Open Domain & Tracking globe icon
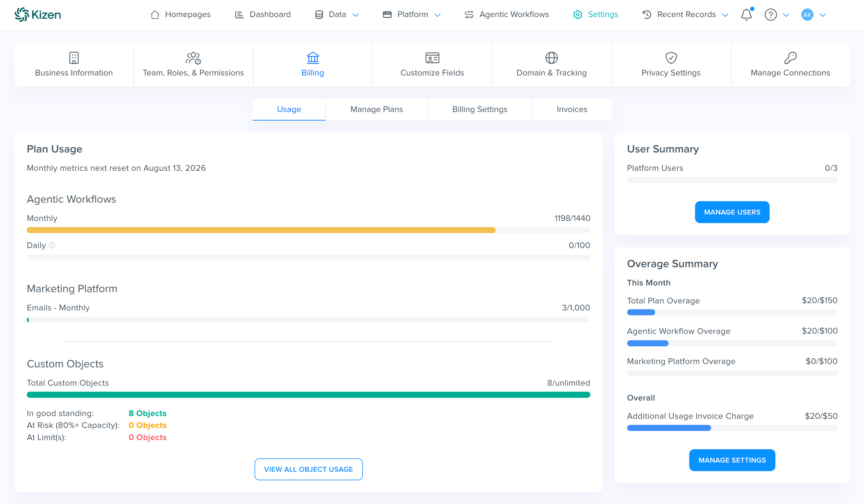Screen dimensions: 864x504 [551, 58]
